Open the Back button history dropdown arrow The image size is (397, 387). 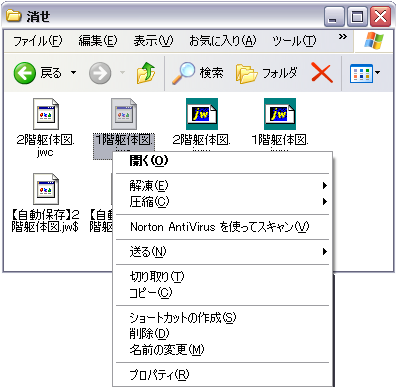pos(73,72)
